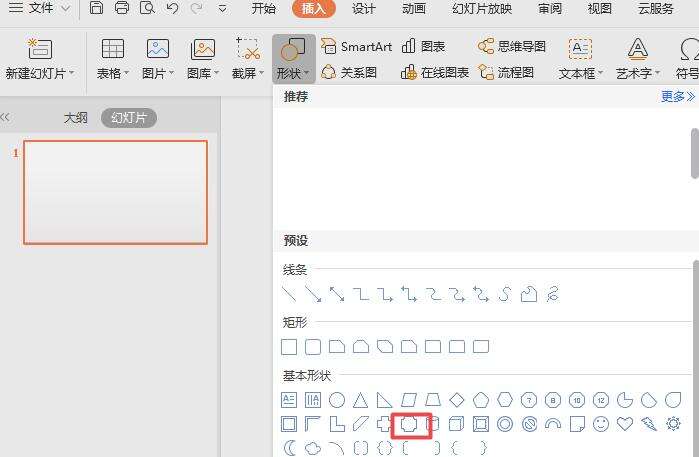Click the Save icon in quick toolbar
The image size is (699, 457).
tap(96, 8)
